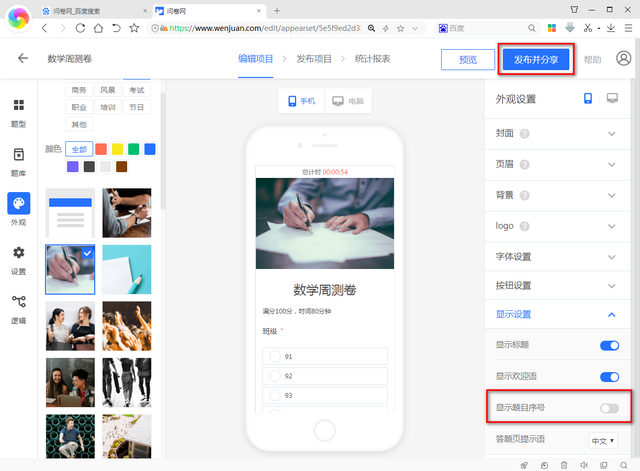Click the bookmark star in browser toolbar
The height and width of the screenshot is (471, 640).
pyautogui.click(x=134, y=28)
